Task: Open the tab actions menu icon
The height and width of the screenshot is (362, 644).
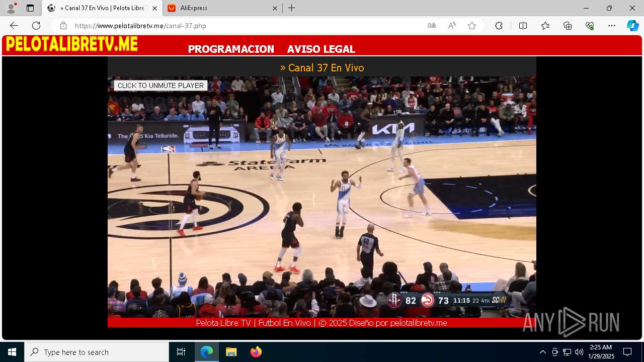Action: point(30,8)
